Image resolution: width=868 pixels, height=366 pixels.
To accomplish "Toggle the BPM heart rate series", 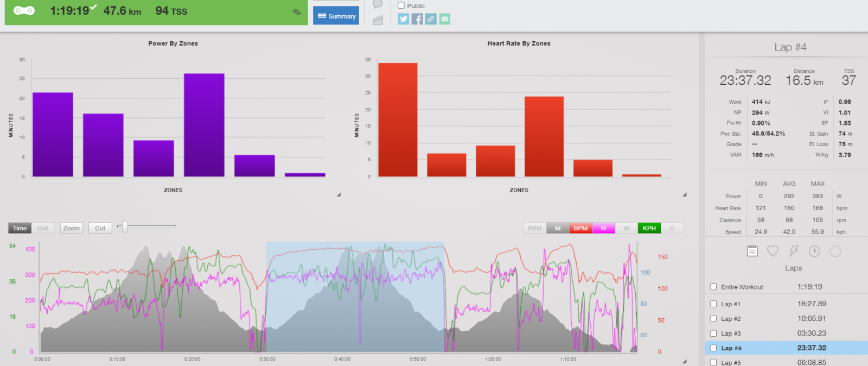I will coord(580,229).
